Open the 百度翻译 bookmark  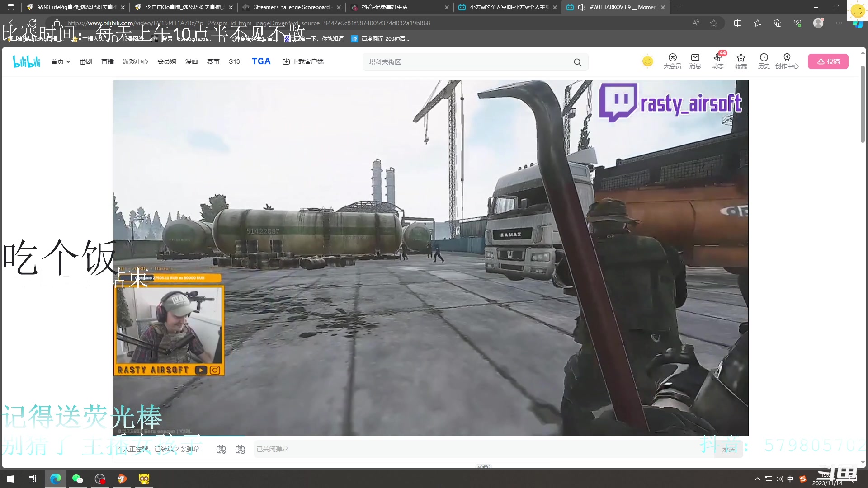(380, 39)
